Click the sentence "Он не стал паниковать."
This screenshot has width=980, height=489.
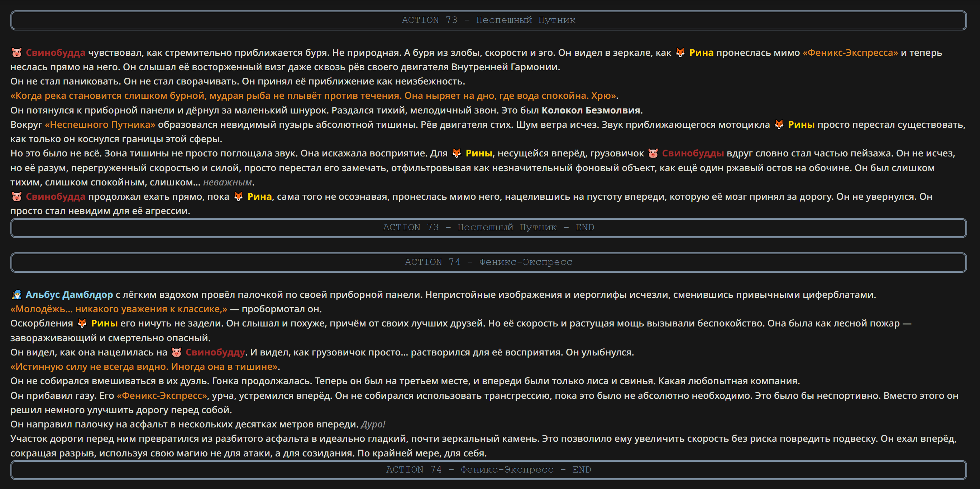tap(66, 81)
